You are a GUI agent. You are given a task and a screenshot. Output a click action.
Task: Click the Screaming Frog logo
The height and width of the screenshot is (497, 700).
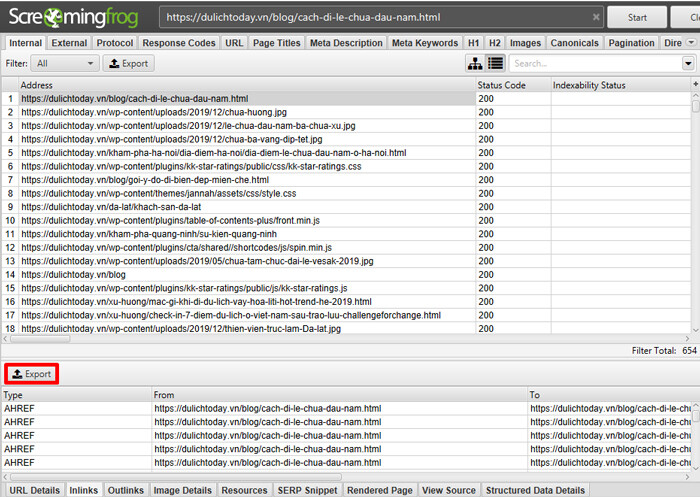click(x=73, y=17)
